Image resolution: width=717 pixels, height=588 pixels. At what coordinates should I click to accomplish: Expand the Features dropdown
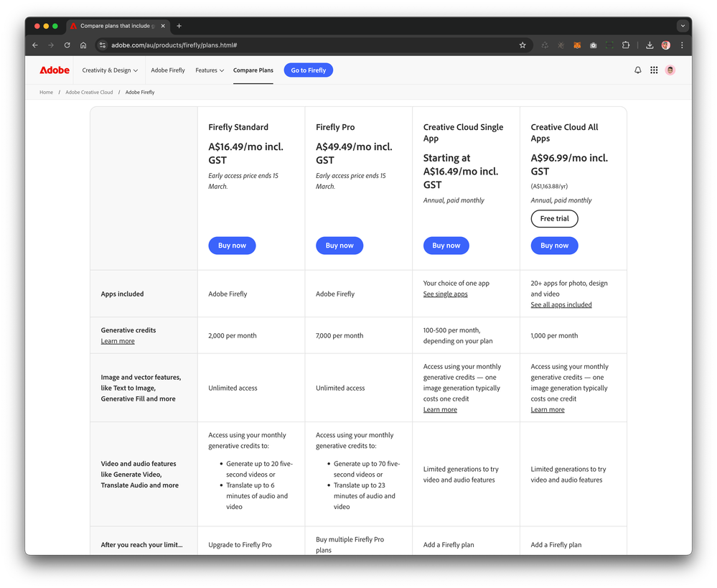click(210, 70)
